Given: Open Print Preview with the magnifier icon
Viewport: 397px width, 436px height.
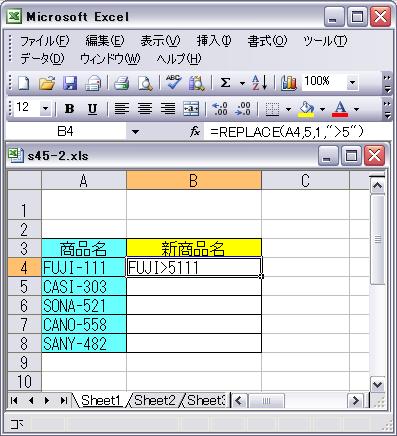Looking at the screenshot, I should coord(145,83).
